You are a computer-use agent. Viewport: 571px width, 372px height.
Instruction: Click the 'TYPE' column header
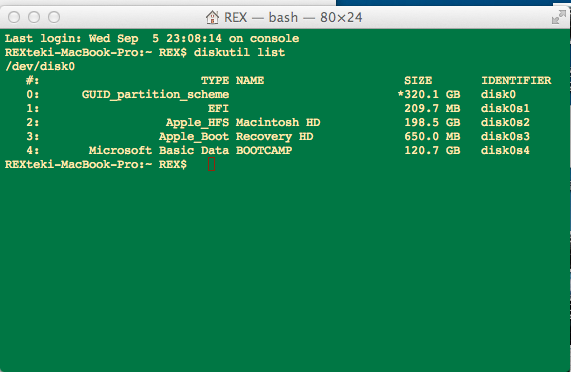215,80
